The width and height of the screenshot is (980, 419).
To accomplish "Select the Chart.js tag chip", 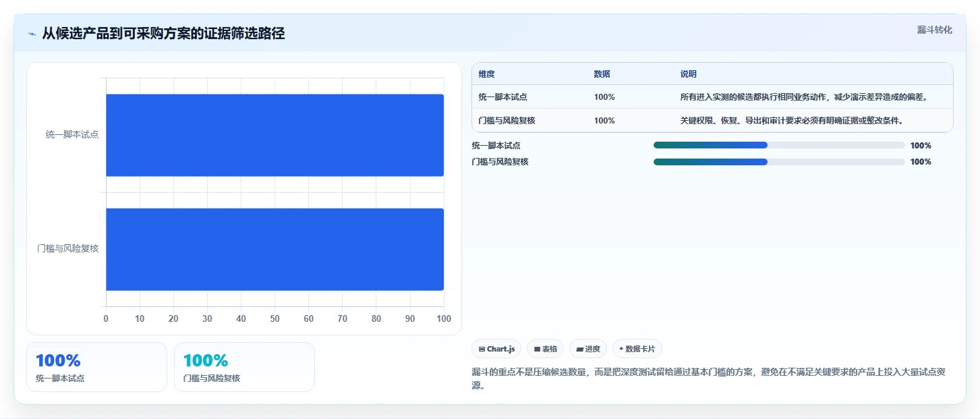I will 496,349.
